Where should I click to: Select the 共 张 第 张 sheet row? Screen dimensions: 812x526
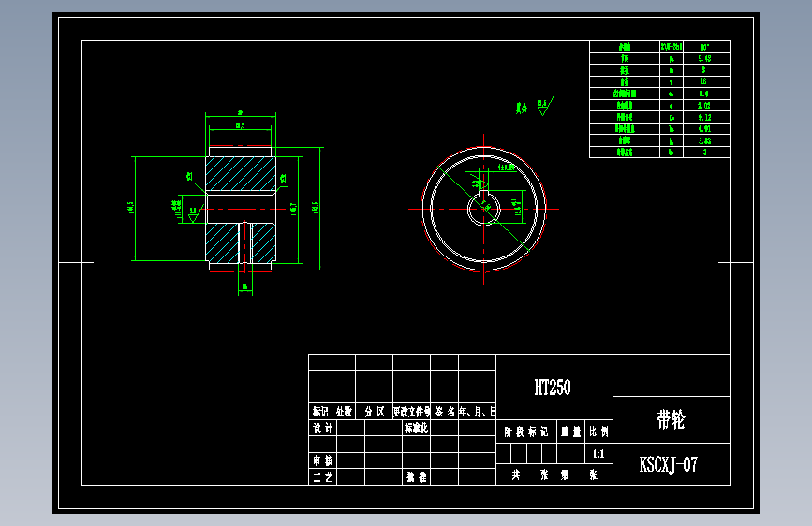pyautogui.click(x=554, y=475)
